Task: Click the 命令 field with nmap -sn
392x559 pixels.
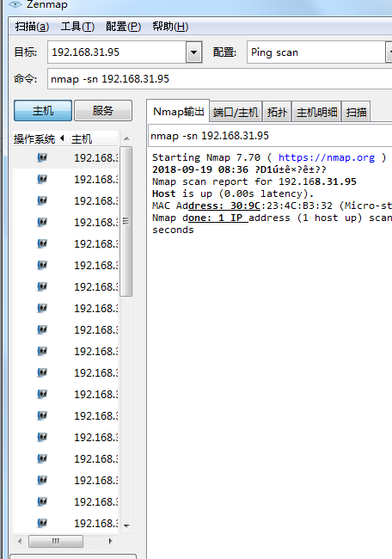Action: click(219, 79)
